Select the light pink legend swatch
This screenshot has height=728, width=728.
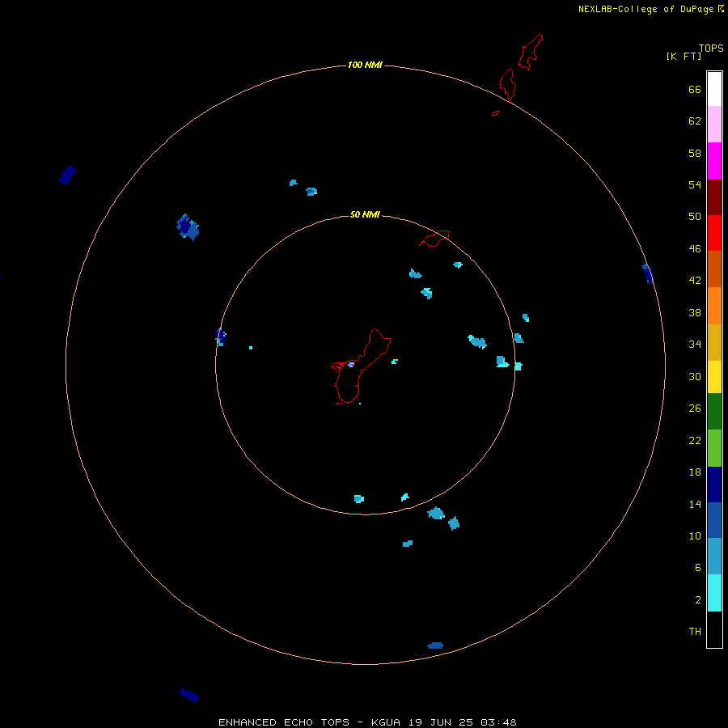[714, 125]
